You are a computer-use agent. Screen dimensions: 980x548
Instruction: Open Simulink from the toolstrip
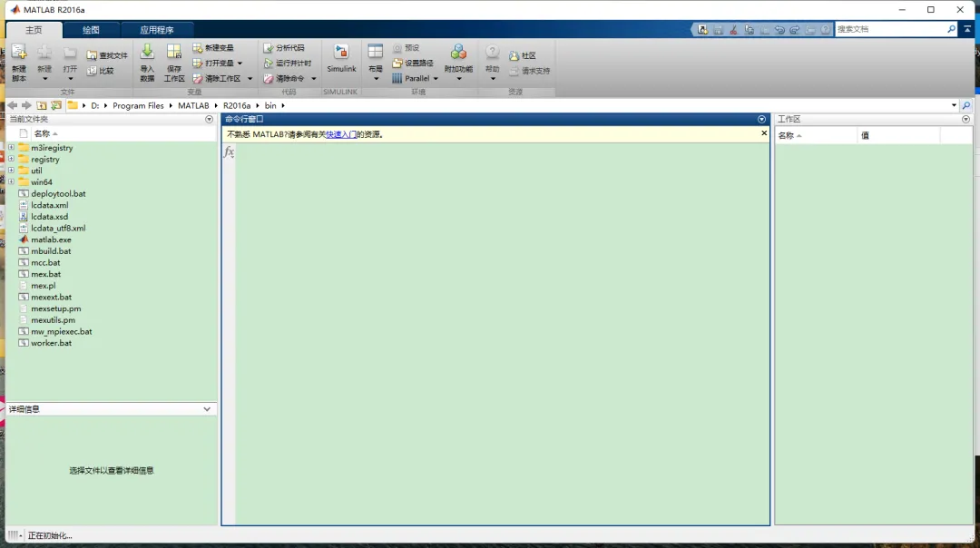341,59
